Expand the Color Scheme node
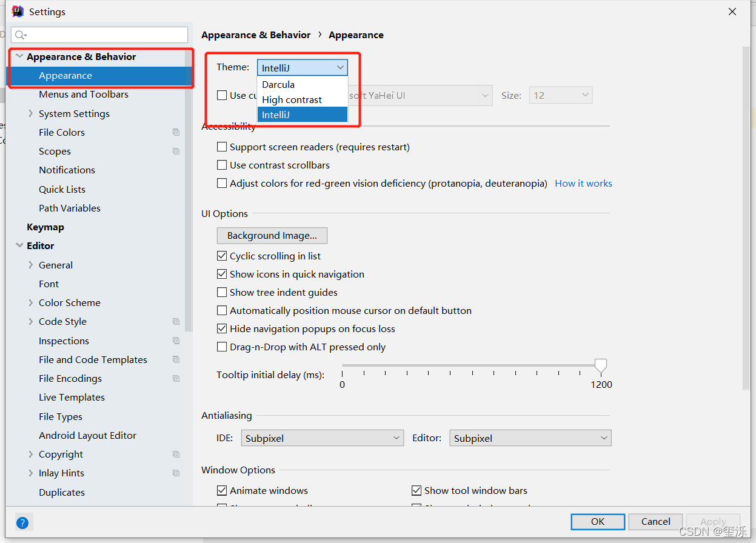Image resolution: width=756 pixels, height=543 pixels. pos(31,302)
